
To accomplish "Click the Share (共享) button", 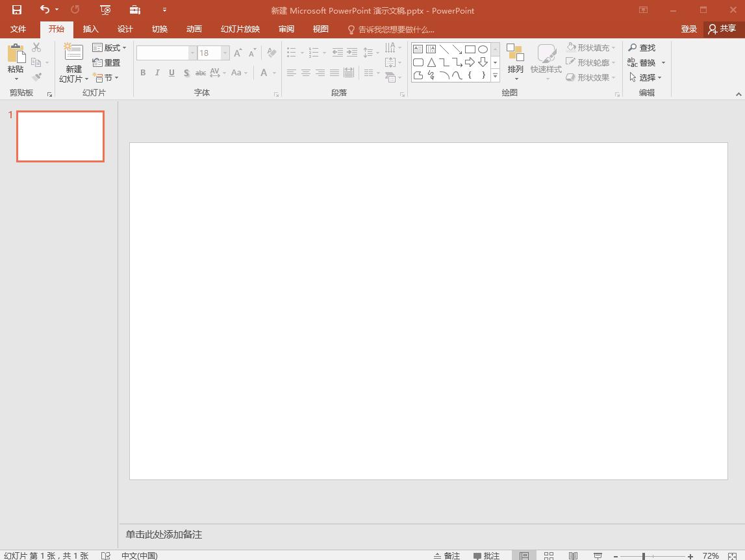I will tap(722, 29).
